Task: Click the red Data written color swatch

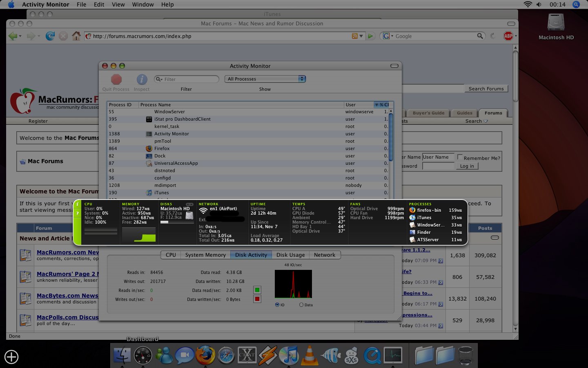Action: click(x=257, y=299)
